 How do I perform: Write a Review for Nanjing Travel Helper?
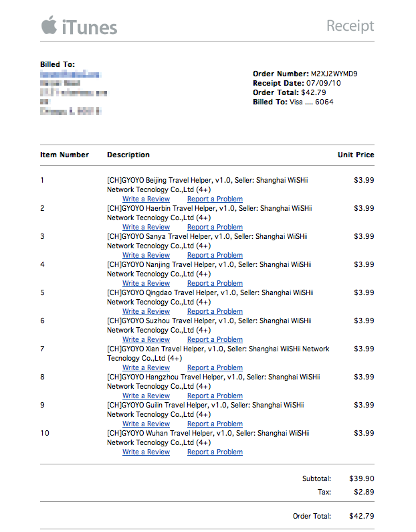click(146, 283)
